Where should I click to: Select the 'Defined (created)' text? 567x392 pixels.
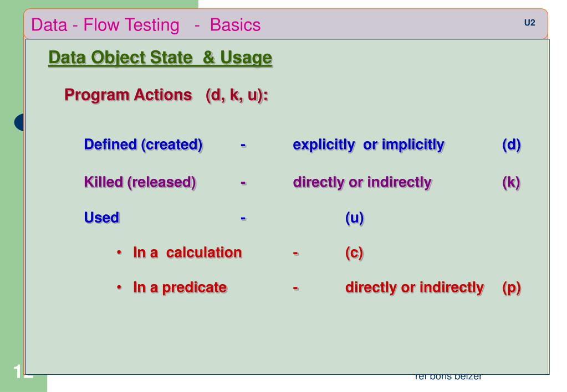(144, 145)
